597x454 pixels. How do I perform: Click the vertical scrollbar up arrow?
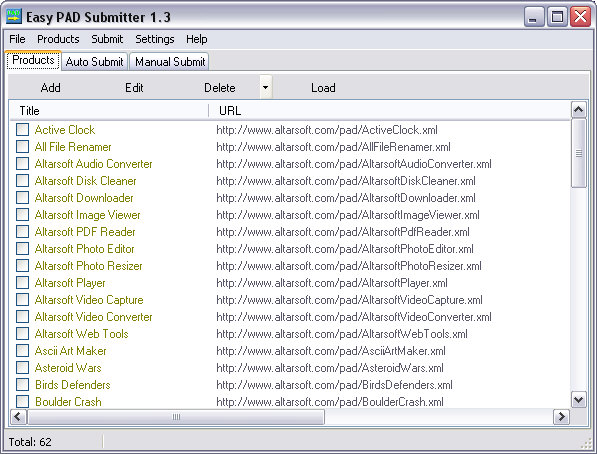(579, 110)
